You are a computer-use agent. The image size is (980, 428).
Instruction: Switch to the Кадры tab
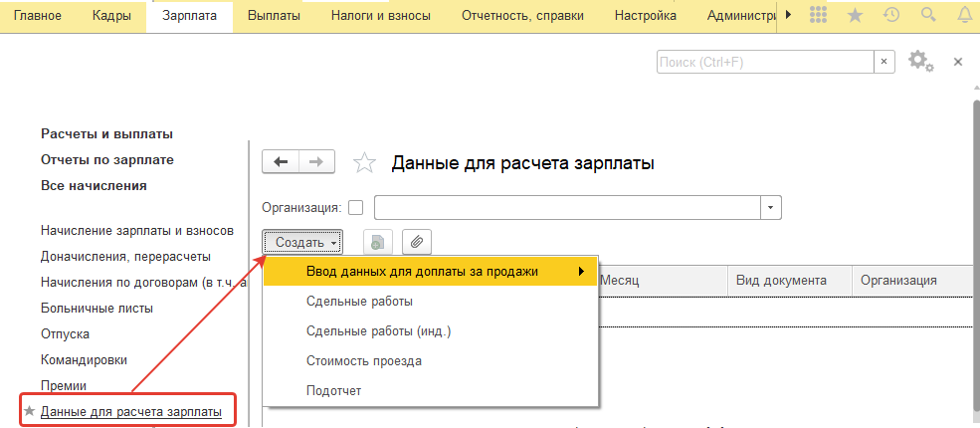click(111, 16)
